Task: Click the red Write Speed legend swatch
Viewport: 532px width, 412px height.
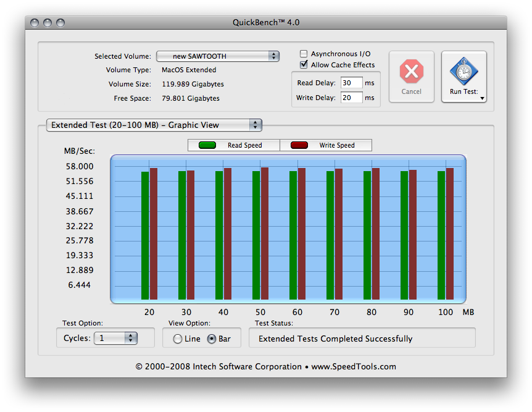Action: 299,145
